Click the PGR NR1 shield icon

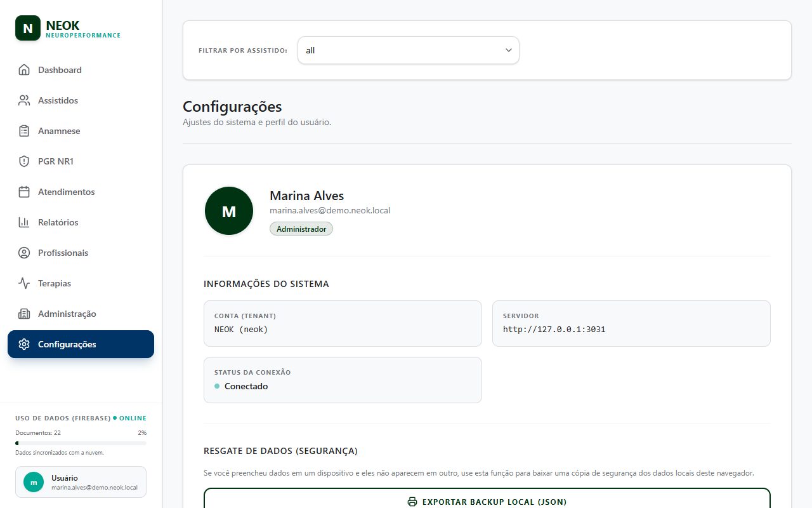pyautogui.click(x=24, y=161)
